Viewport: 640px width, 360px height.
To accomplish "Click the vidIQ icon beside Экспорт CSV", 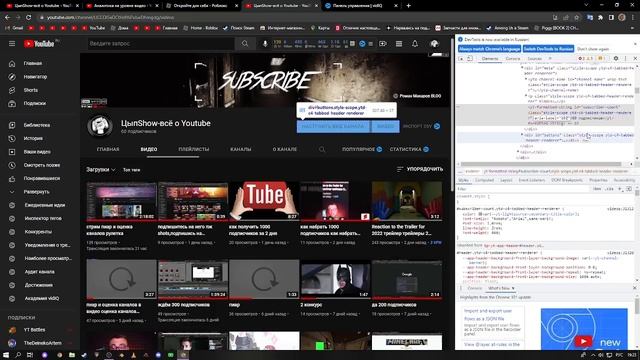I will pyautogui.click(x=437, y=126).
